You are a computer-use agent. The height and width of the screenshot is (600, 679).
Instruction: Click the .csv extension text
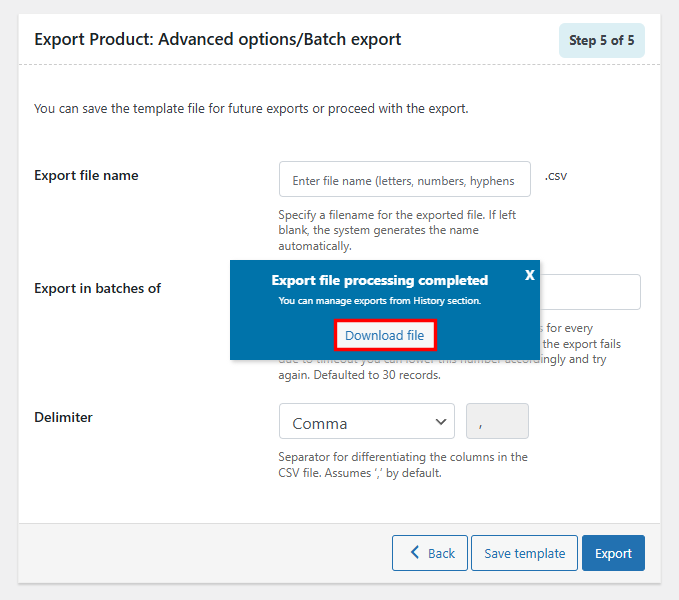556,175
